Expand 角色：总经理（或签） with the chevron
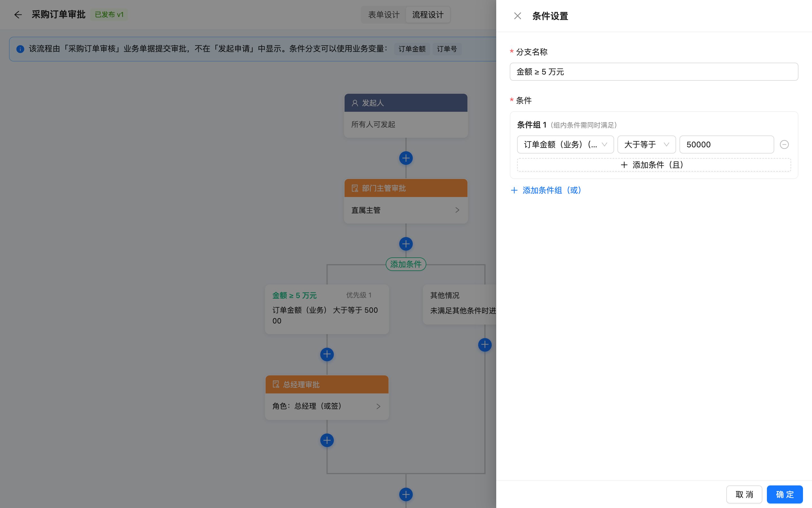 [x=378, y=406]
